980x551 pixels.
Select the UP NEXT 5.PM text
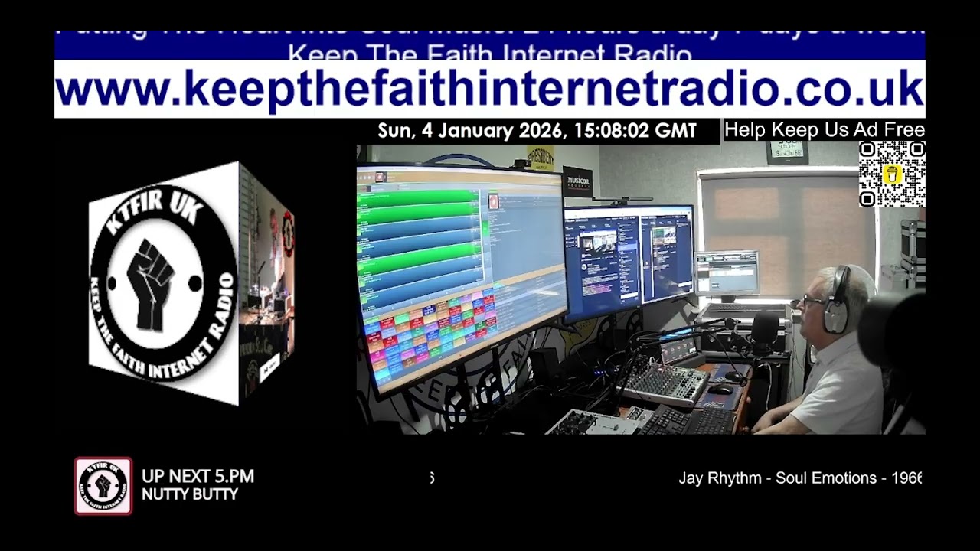pyautogui.click(x=198, y=476)
